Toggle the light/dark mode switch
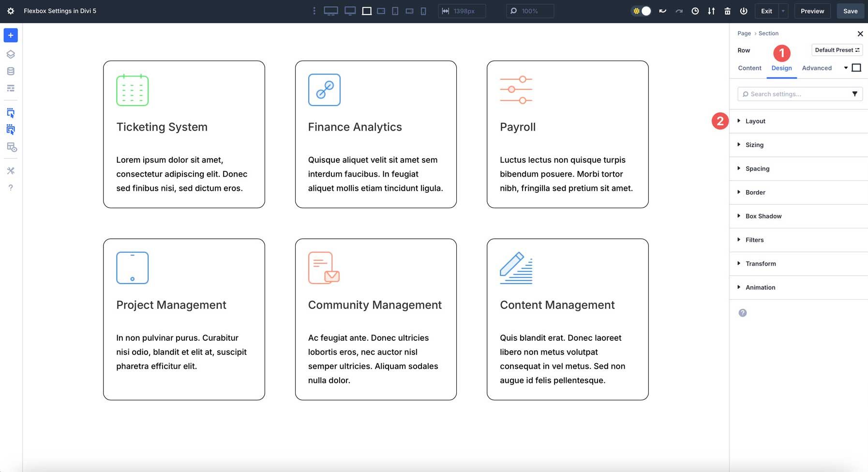Viewport: 868px width, 472px height. 642,11
